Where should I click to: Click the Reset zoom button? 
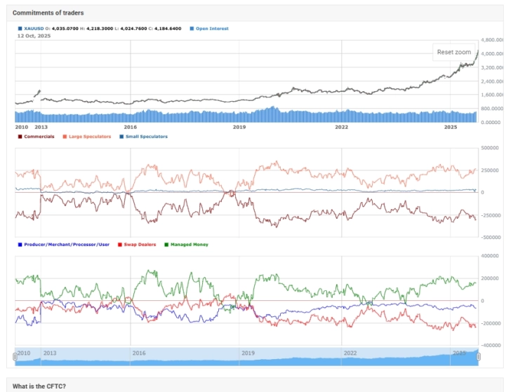(453, 53)
